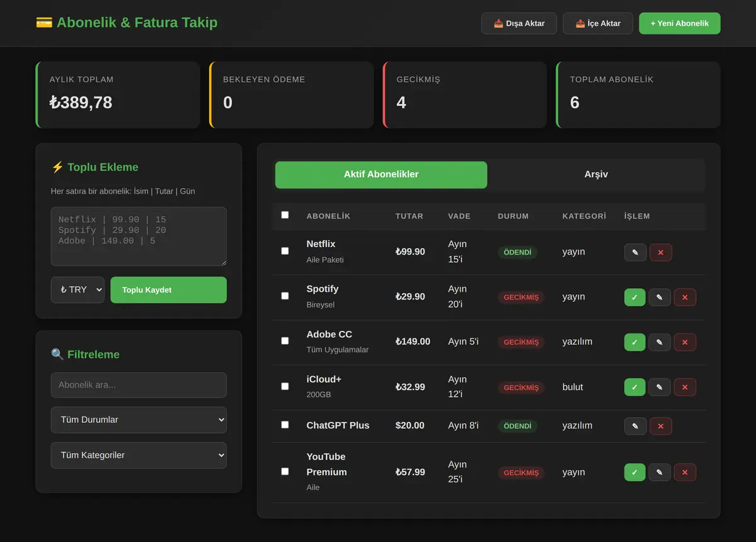The image size is (756, 542).
Task: Edit the Adobe CC subscription
Action: (660, 342)
